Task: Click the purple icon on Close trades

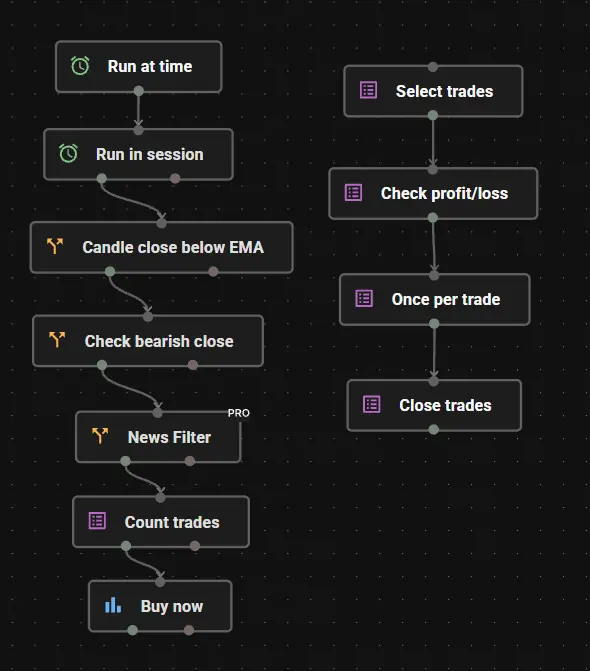Action: pos(371,404)
